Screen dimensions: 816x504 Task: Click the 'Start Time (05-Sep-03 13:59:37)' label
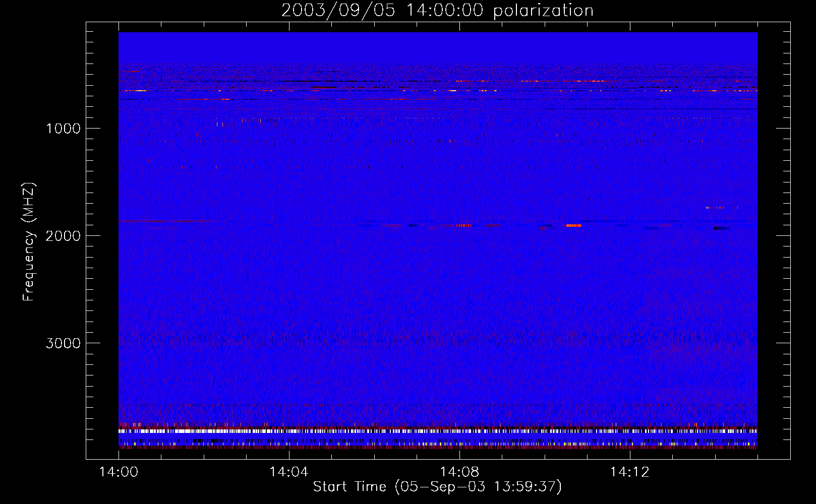[x=437, y=487]
